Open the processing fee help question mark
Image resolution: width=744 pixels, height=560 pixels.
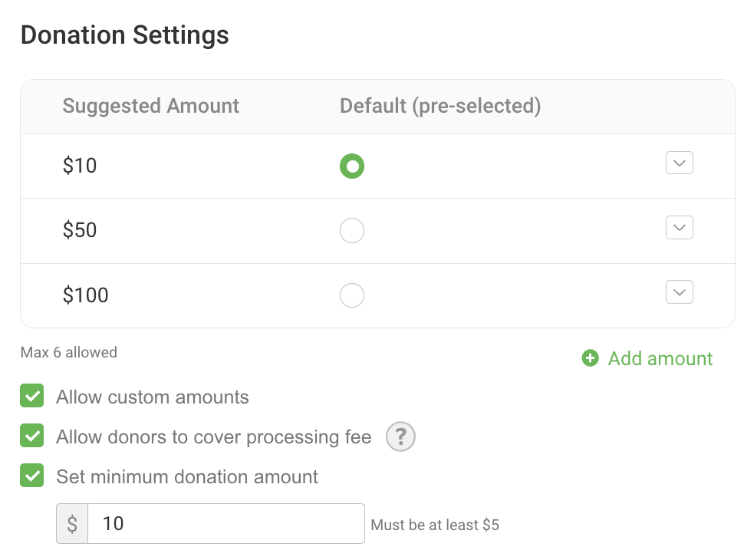400,437
